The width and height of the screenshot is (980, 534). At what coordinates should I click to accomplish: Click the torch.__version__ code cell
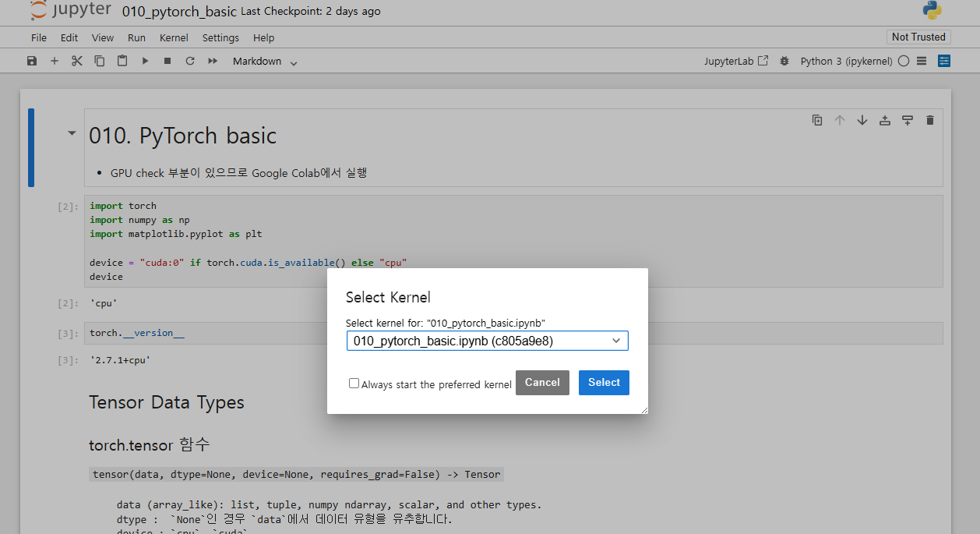(x=513, y=333)
